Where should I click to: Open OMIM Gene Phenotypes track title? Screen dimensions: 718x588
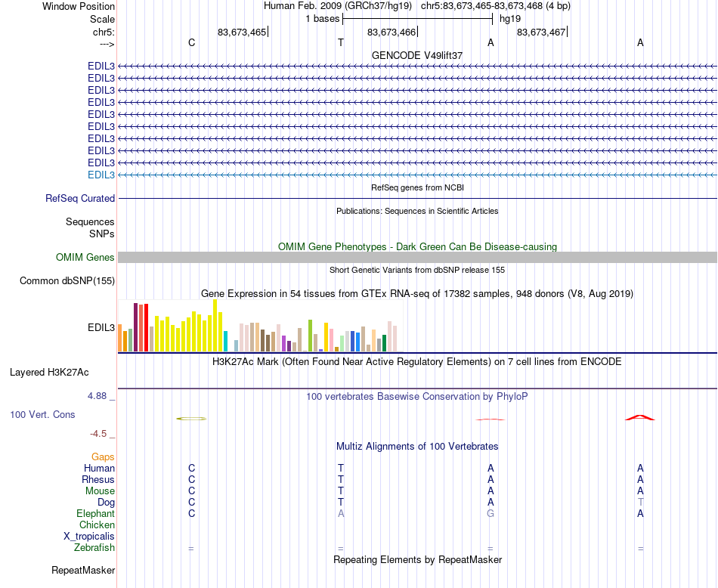pyautogui.click(x=417, y=247)
